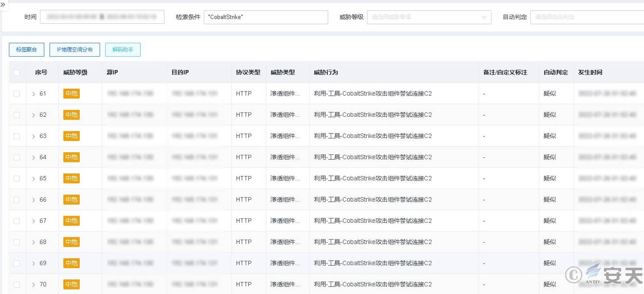Viewport: 644px width, 294px height.
Task: Click the 疑似 judgment cell in row 67
Action: [550, 220]
